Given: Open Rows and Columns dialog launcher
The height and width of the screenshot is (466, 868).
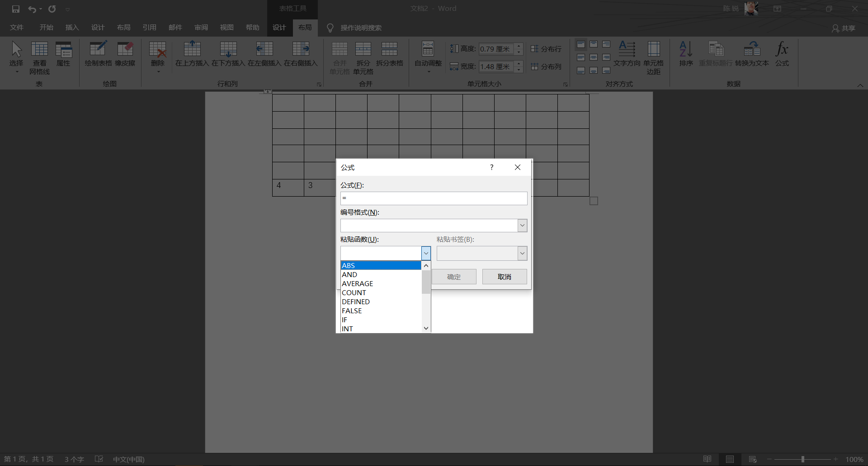Looking at the screenshot, I should [x=319, y=85].
